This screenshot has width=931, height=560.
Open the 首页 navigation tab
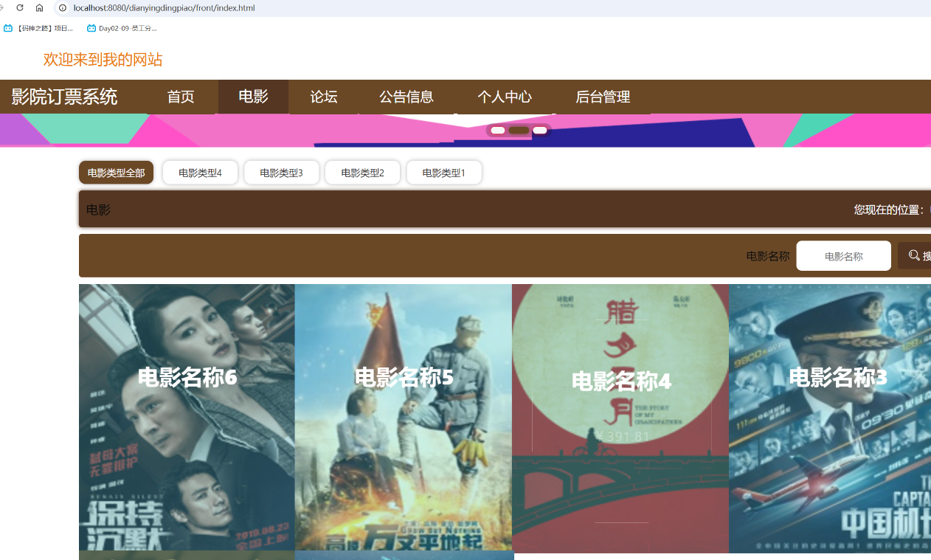tap(181, 97)
